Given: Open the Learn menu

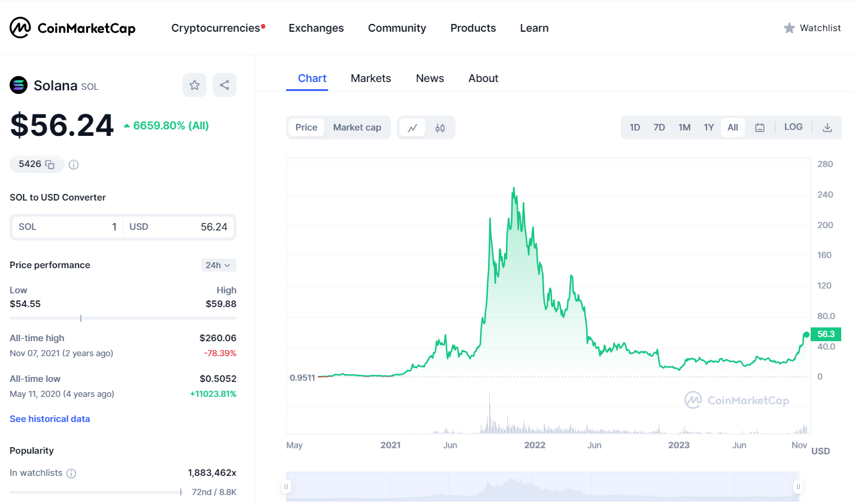Looking at the screenshot, I should pos(534,28).
